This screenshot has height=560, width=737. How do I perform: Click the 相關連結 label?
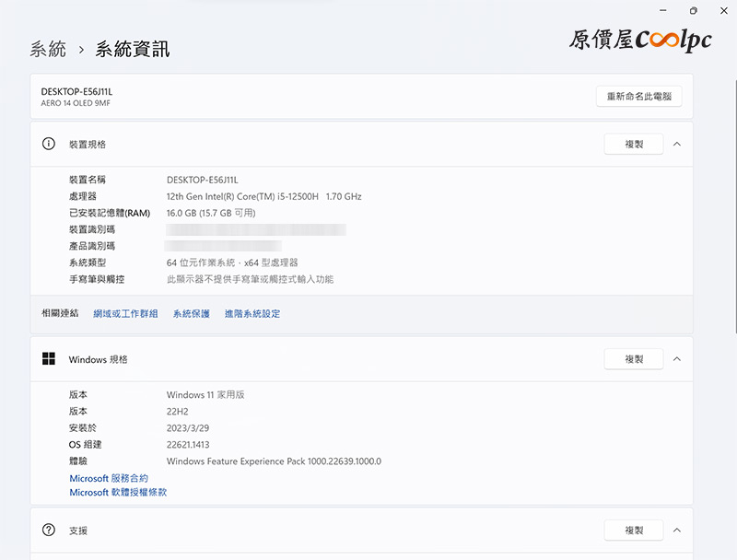60,313
